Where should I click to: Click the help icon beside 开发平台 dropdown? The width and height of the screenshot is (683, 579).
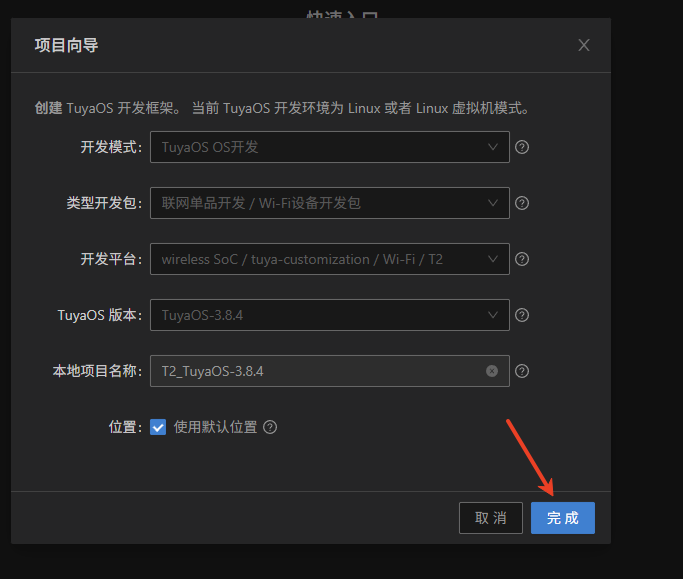(x=522, y=259)
